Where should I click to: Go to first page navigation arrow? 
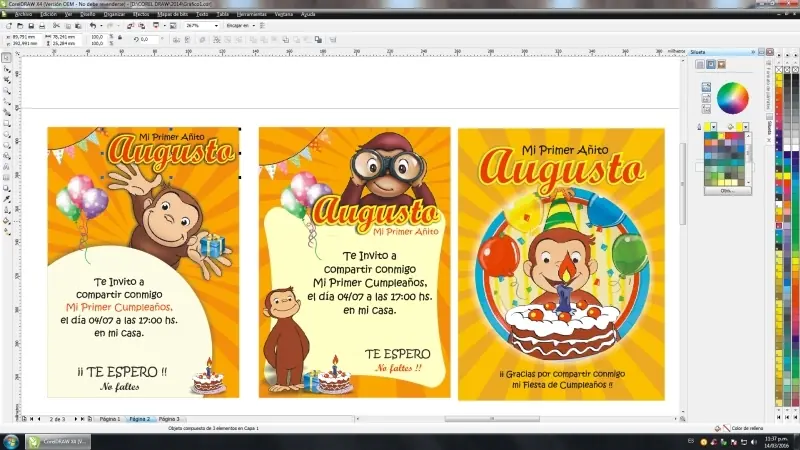32,419
